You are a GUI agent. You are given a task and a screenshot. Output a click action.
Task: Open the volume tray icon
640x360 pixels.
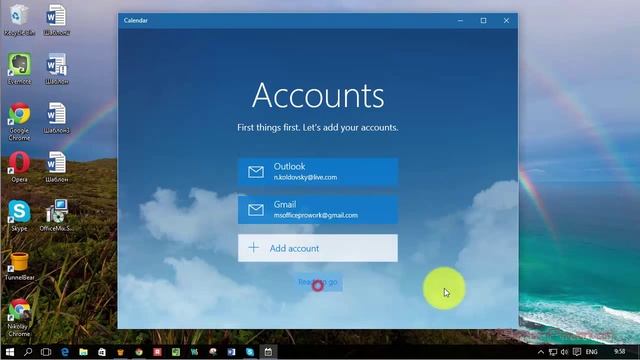564,352
